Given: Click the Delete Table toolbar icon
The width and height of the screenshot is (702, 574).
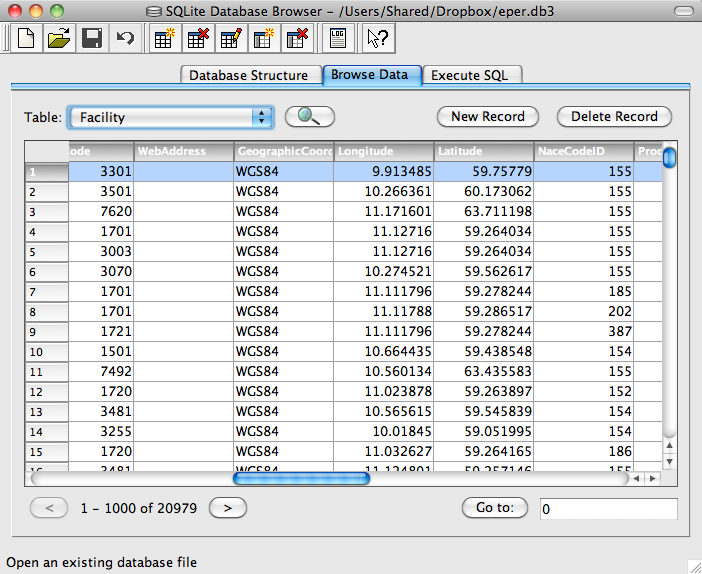Looking at the screenshot, I should coord(197,40).
